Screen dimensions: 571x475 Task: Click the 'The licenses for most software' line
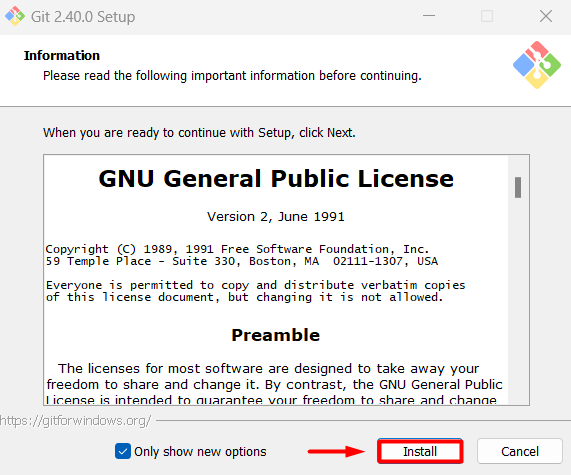point(268,369)
